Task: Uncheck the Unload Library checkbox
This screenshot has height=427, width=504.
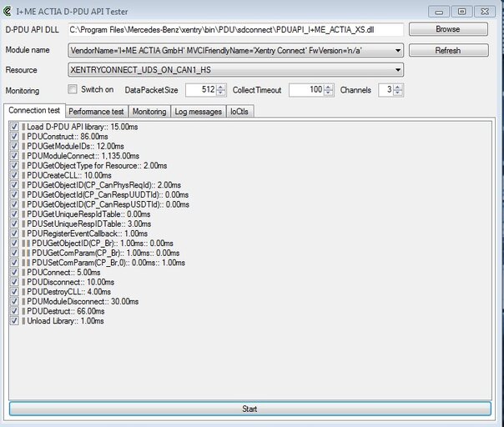Action: tap(14, 320)
